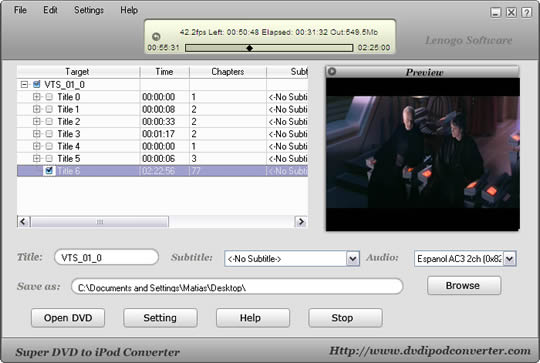Stop the conversion with Stop button

(x=345, y=318)
